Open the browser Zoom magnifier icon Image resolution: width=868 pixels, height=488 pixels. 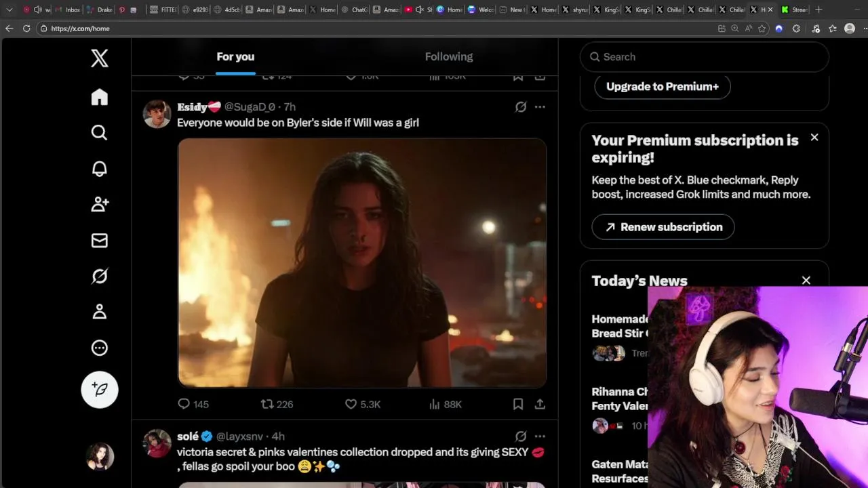tap(734, 28)
